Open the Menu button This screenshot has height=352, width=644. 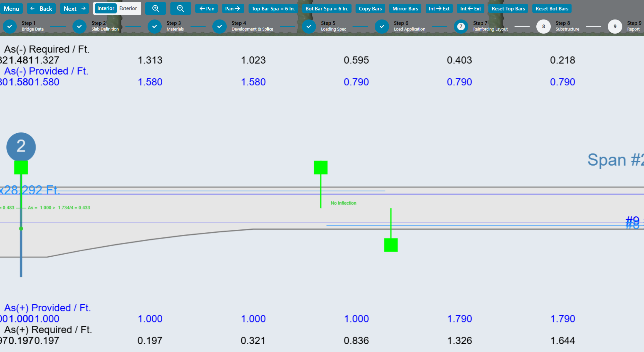coord(11,9)
